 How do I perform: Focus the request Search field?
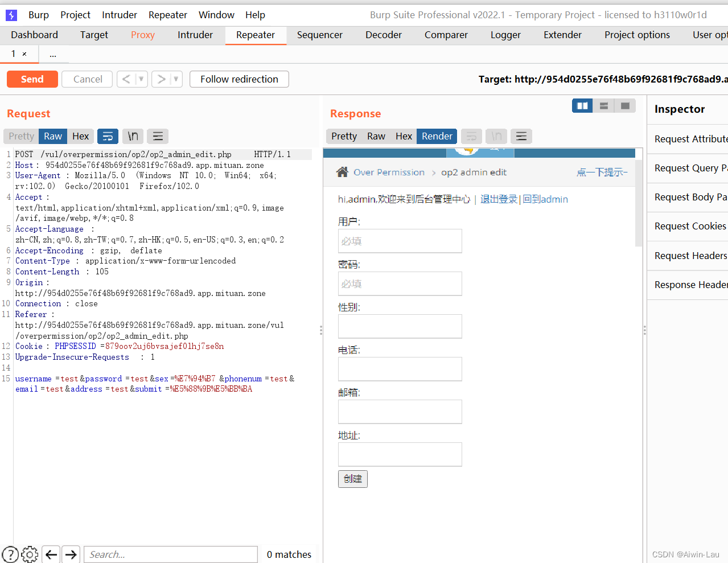coord(171,554)
